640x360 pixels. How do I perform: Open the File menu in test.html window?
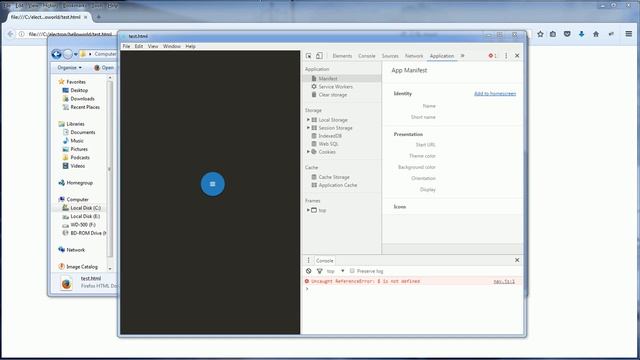coord(127,47)
